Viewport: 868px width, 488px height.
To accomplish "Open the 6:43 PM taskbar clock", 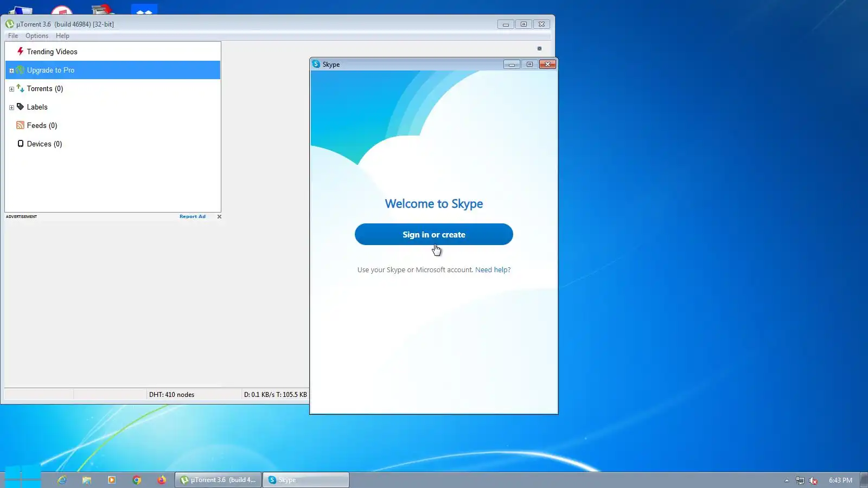I will click(x=840, y=480).
